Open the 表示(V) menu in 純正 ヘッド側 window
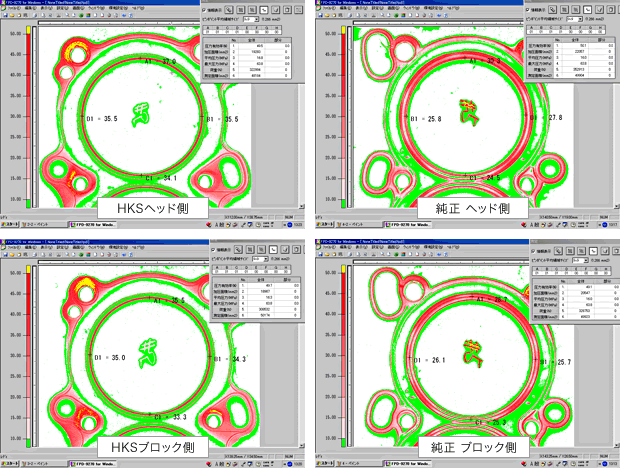Image resolution: width=620 pixels, height=468 pixels. pos(361,8)
